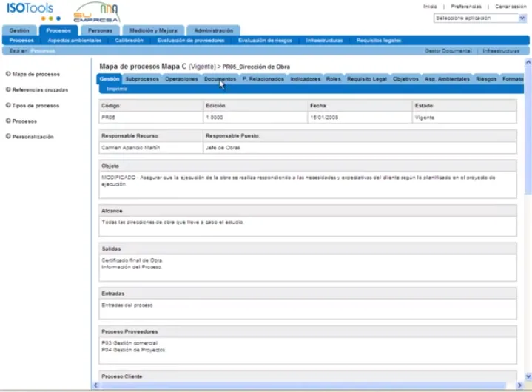Open the Procesos item in the sidebar
Viewport: 532px width, 392px height.
coord(24,121)
